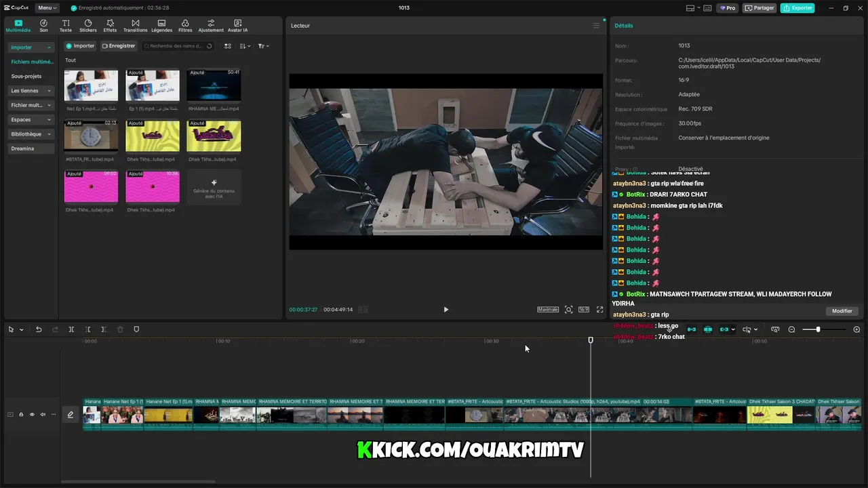
Task: Open track more options menu
Action: pyautogui.click(x=54, y=414)
